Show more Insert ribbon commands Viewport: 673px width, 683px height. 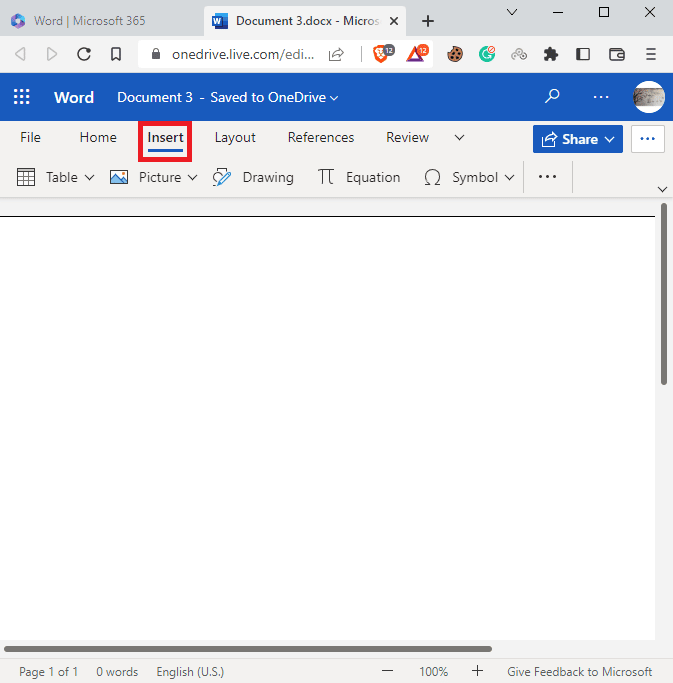tap(547, 177)
